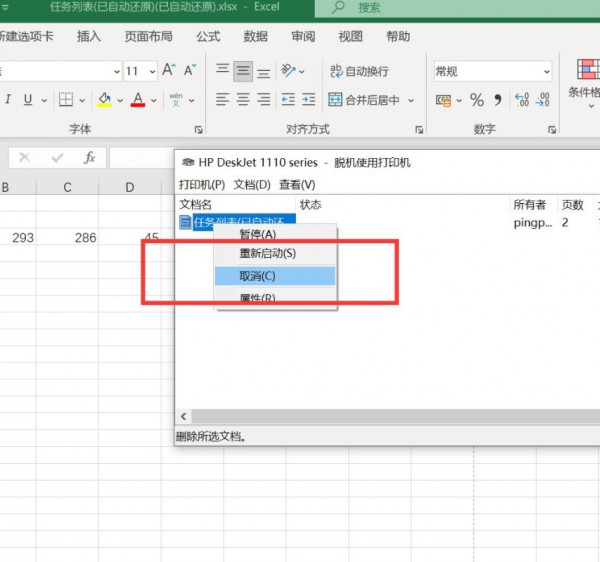
Task: Toggle 自动换行 wrap text
Action: pyautogui.click(x=359, y=71)
